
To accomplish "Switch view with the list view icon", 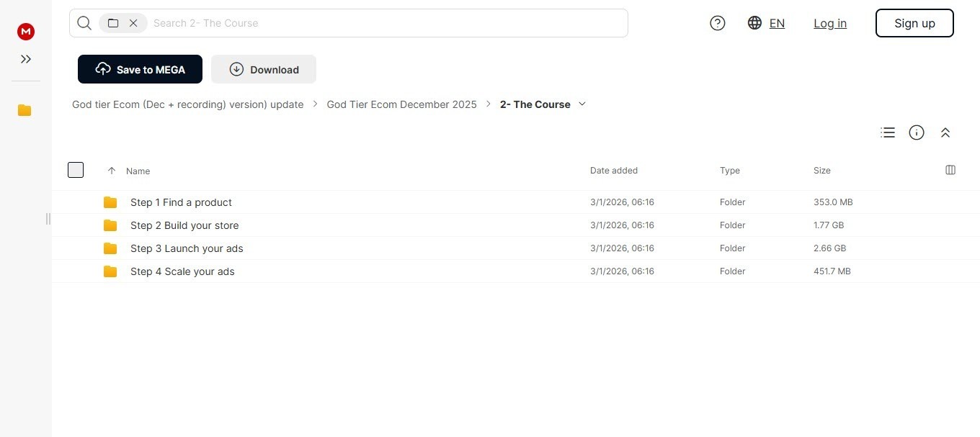I will pyautogui.click(x=888, y=132).
